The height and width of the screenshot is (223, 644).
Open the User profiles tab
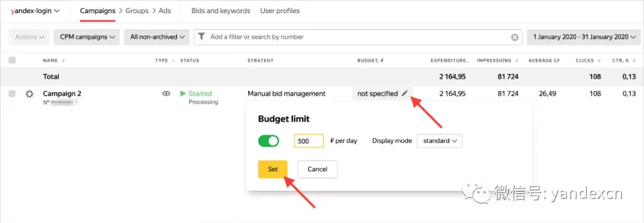pyautogui.click(x=280, y=11)
